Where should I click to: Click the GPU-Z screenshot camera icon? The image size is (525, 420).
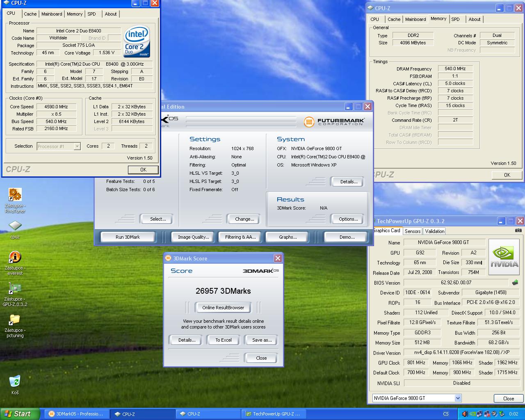tap(518, 231)
